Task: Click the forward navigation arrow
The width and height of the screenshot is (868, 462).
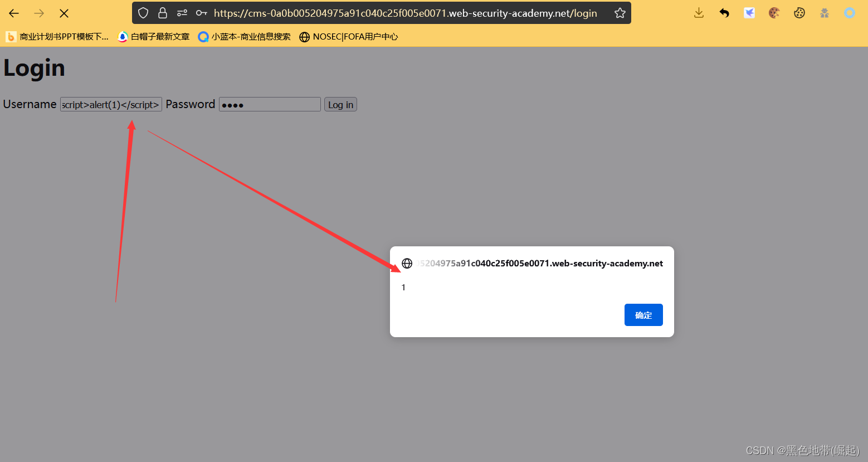Action: (x=39, y=13)
